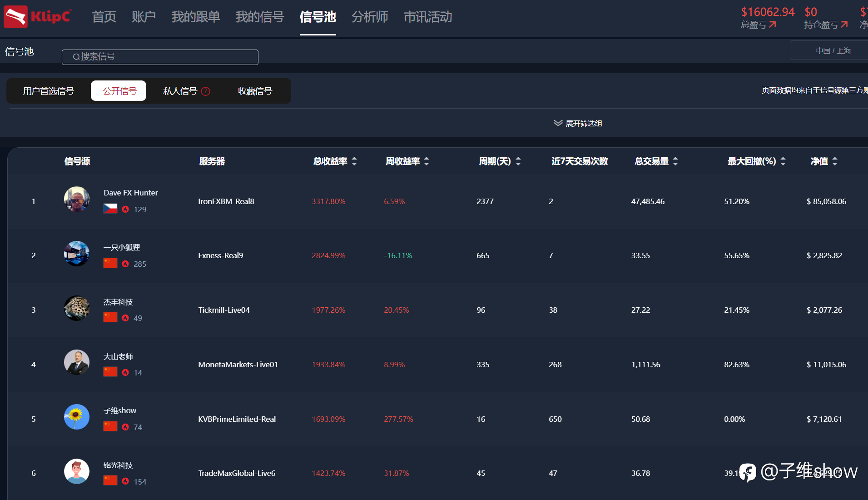Image resolution: width=868 pixels, height=500 pixels.
Task: Select the 公开信号 tab
Action: pos(119,91)
